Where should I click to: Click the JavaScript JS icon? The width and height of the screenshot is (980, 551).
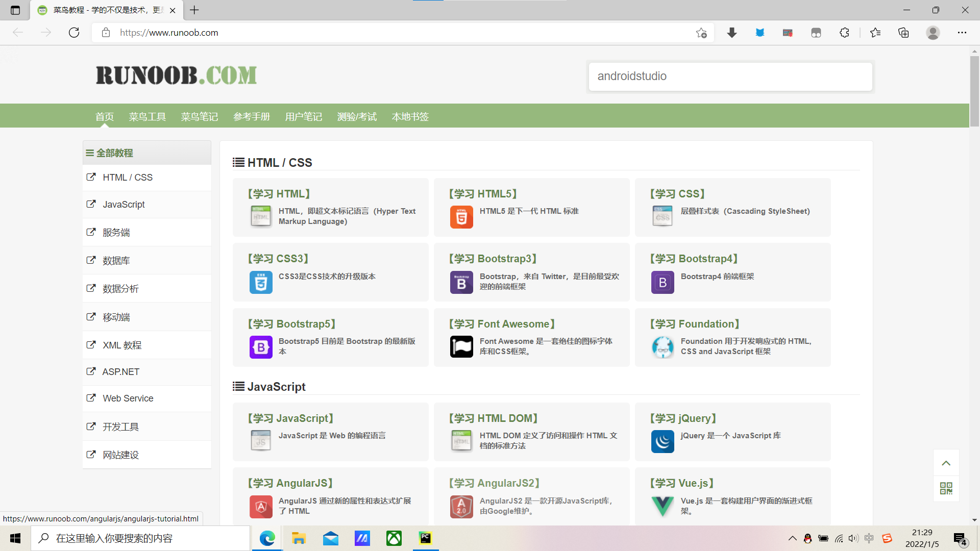tap(261, 441)
